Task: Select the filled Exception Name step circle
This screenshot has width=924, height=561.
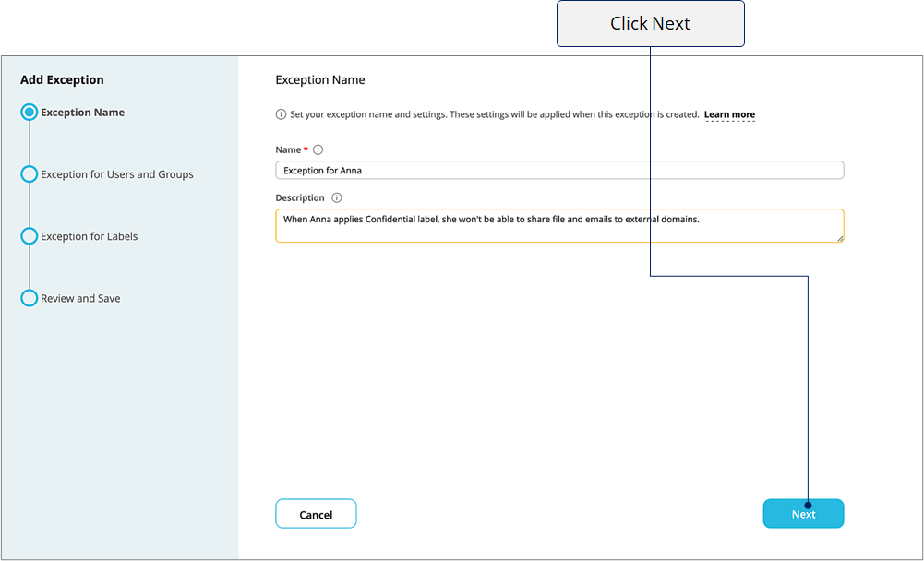Action: 29,112
